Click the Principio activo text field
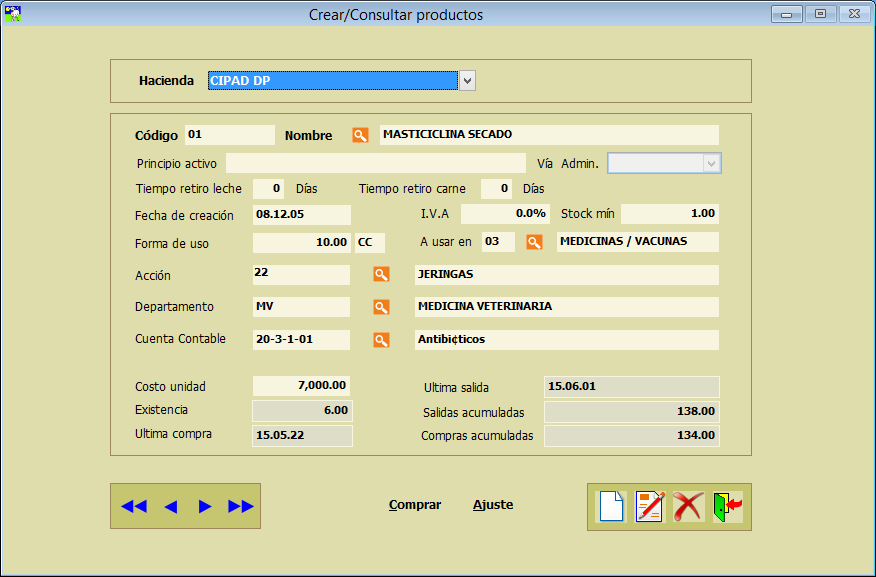The height and width of the screenshot is (577, 876). 375,163
